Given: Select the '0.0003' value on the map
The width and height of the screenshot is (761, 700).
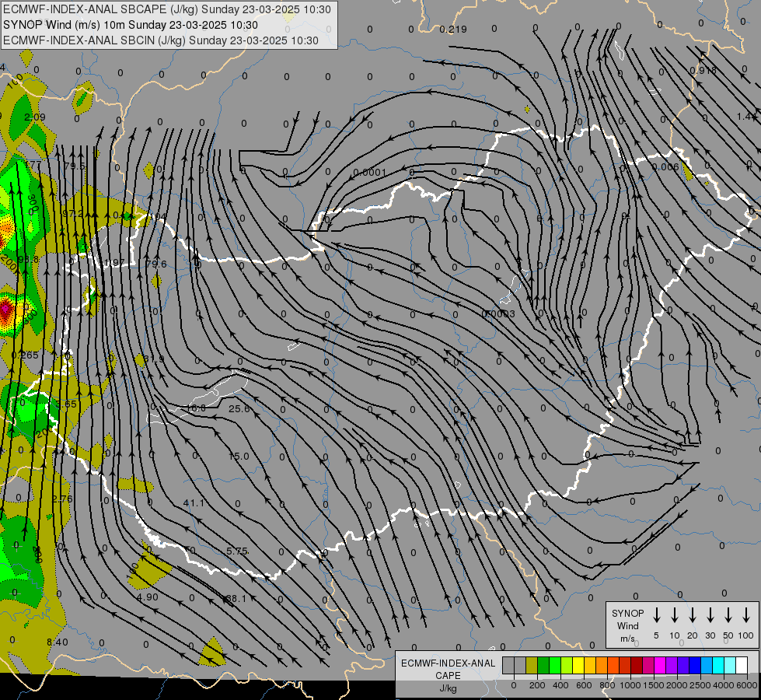Looking at the screenshot, I should pyautogui.click(x=498, y=313).
